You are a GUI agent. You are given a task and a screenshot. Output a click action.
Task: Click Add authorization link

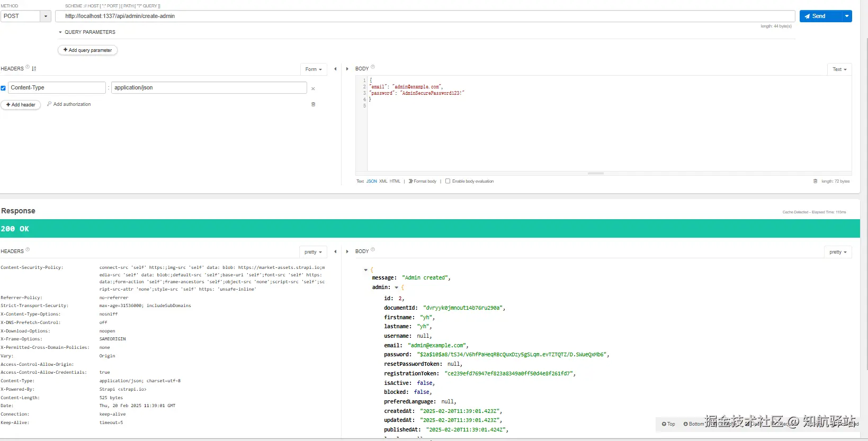[x=69, y=104]
